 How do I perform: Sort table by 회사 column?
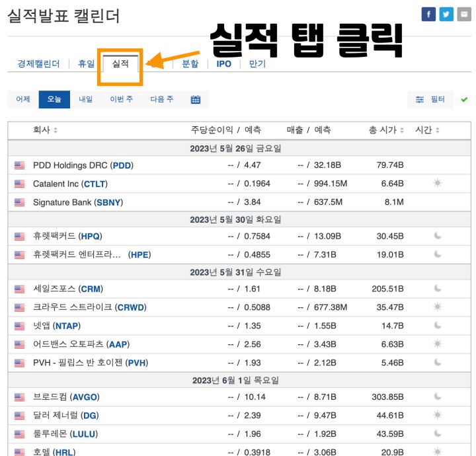point(45,130)
